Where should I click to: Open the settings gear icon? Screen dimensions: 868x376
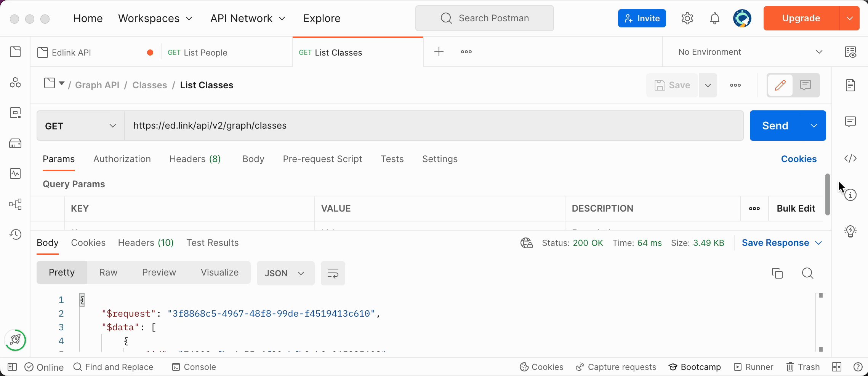click(x=687, y=18)
